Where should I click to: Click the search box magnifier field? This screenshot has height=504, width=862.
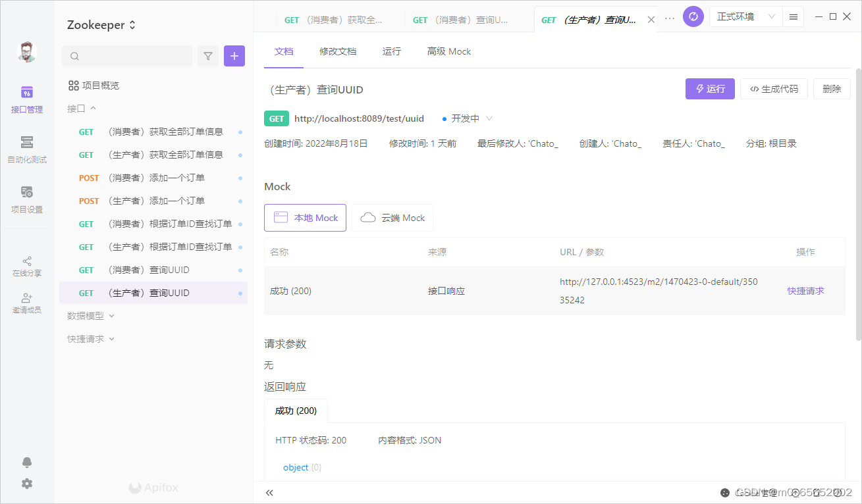pyautogui.click(x=127, y=56)
